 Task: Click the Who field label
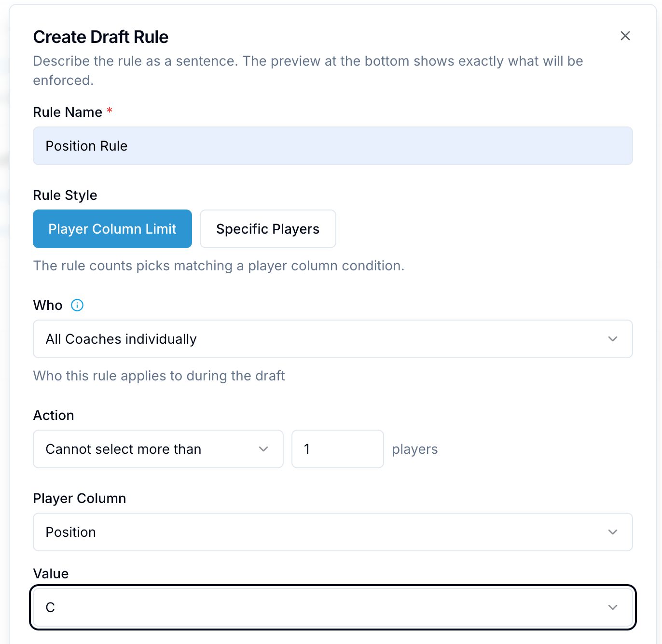48,305
